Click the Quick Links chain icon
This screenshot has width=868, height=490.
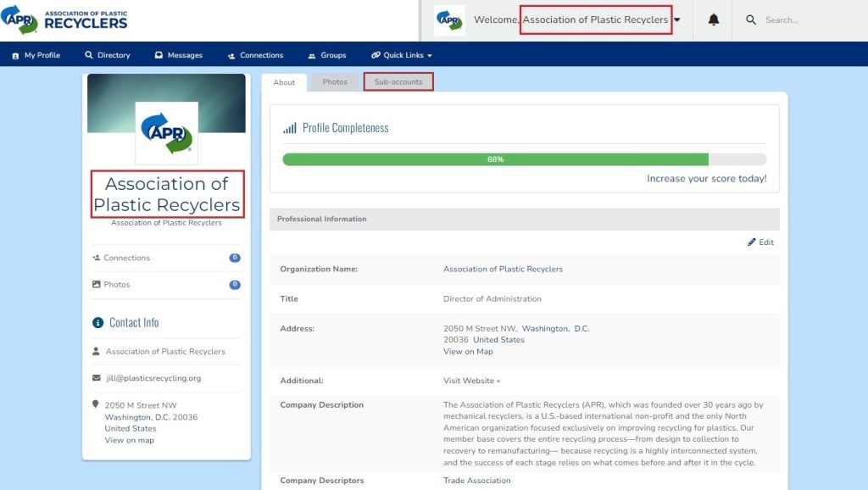click(376, 55)
